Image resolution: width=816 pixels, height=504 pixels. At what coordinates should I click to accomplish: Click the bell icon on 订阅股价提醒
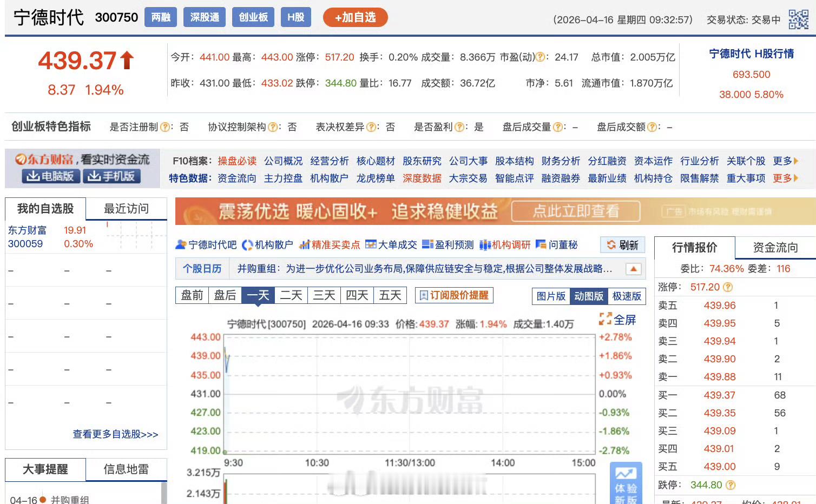point(424,295)
